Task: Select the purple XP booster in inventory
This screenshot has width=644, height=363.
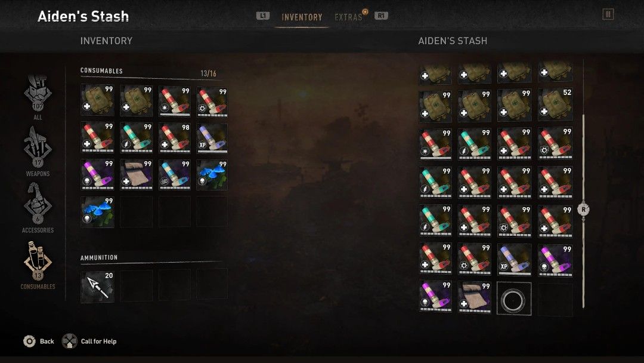Action: pos(212,138)
